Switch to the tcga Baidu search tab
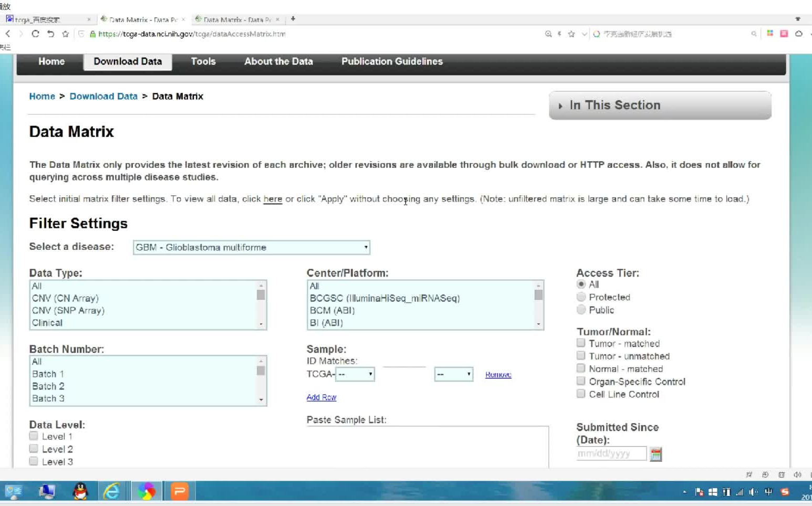The width and height of the screenshot is (812, 506). click(x=48, y=19)
